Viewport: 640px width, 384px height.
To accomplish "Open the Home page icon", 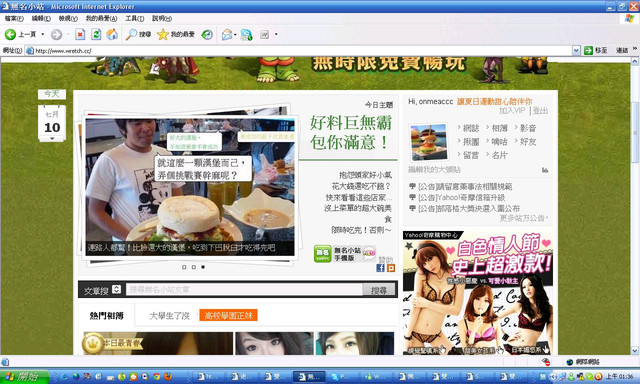I will (x=112, y=35).
